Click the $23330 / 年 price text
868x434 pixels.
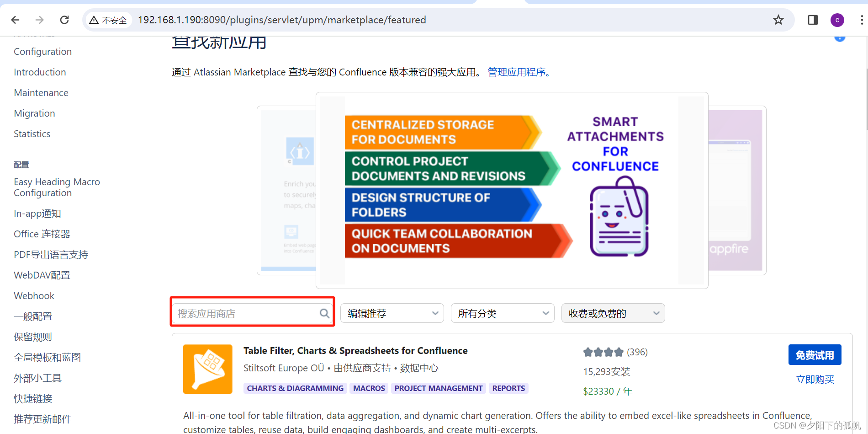click(608, 391)
